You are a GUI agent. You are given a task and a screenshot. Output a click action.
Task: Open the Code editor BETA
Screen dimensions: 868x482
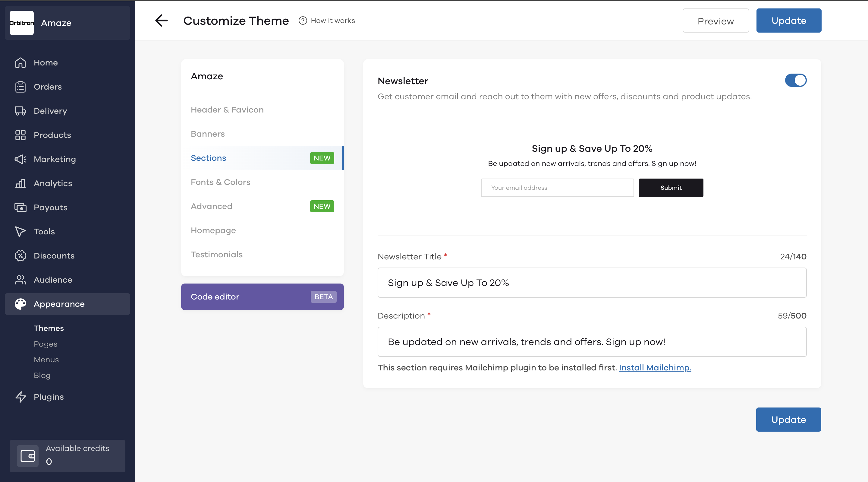(262, 297)
